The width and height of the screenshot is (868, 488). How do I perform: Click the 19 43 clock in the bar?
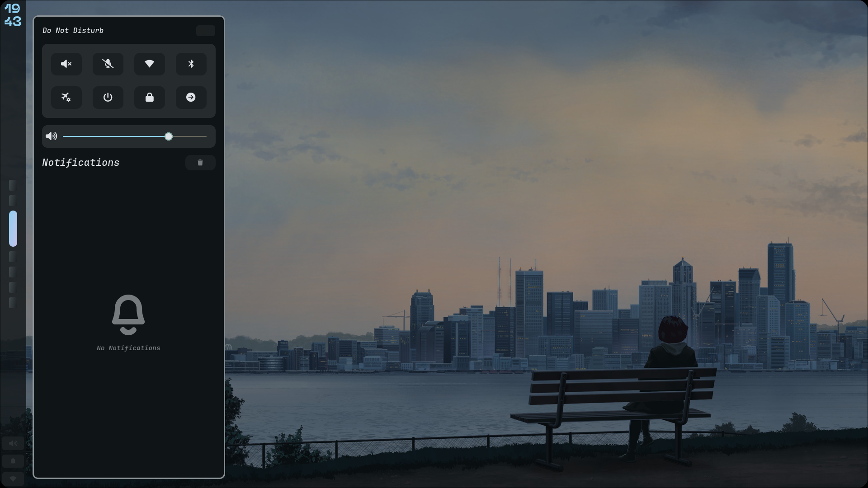(13, 15)
